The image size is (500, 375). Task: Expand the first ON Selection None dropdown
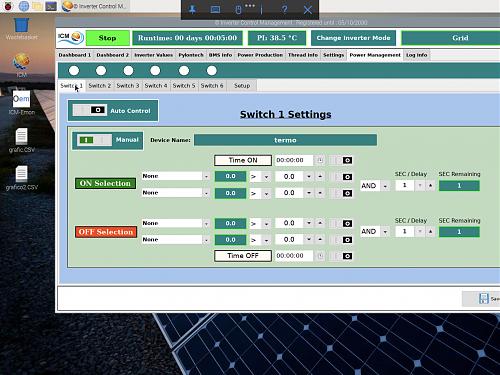tap(176, 176)
